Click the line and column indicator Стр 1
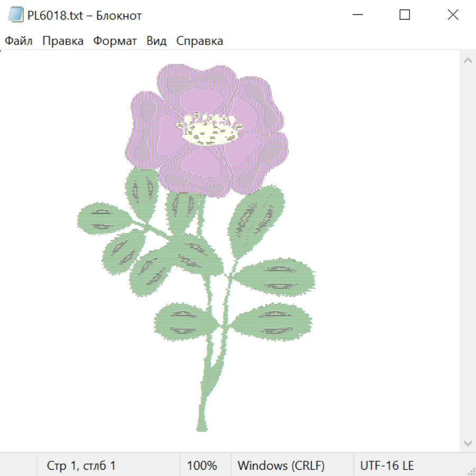This screenshot has height=476, width=476. click(81, 465)
